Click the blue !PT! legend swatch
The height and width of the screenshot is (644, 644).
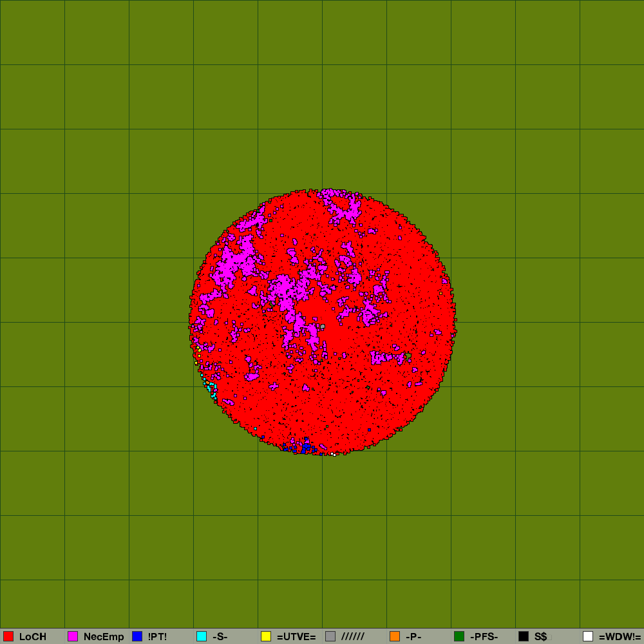pyautogui.click(x=137, y=636)
